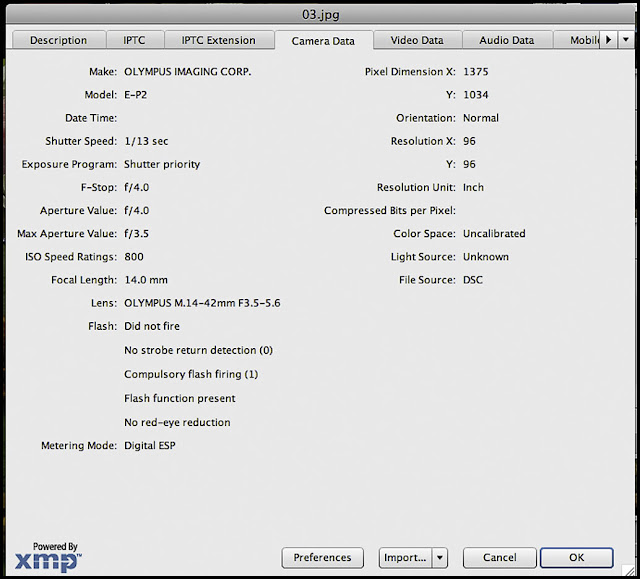
Task: Click the ISO Speed Ratings label
Action: coord(71,257)
